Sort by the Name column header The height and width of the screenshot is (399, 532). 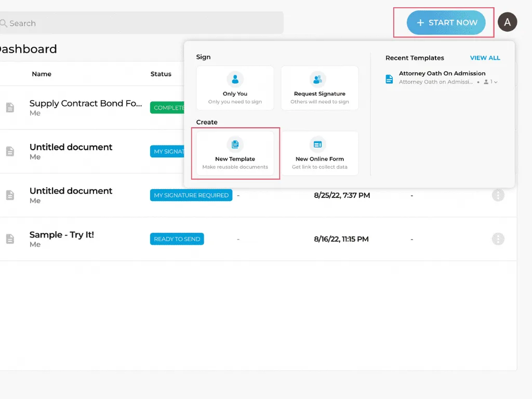[42, 74]
